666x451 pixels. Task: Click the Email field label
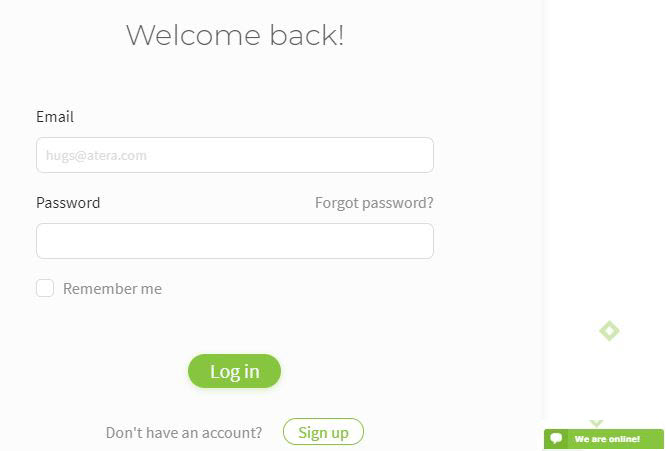click(55, 116)
